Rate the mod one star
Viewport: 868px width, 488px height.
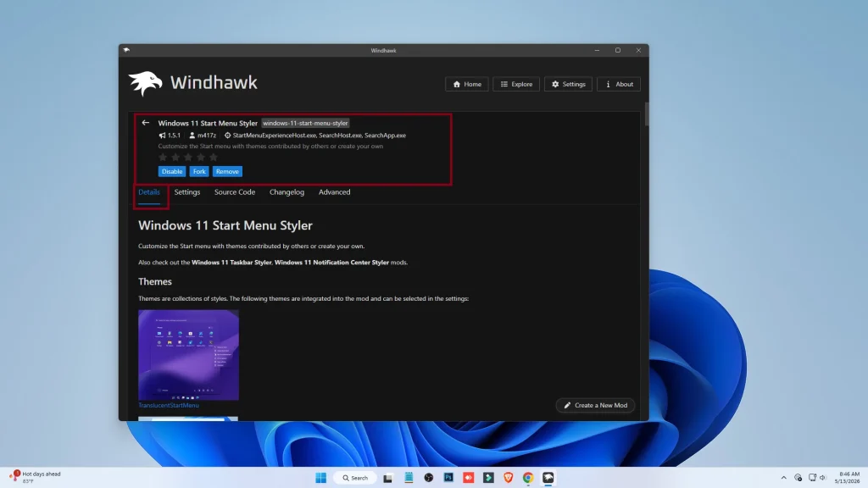coord(163,158)
